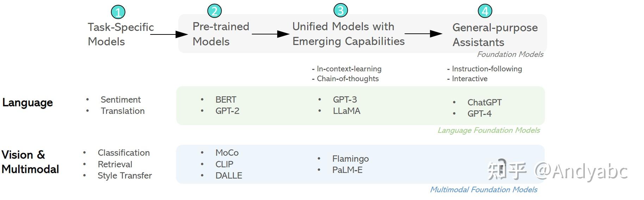Click the Vision & Multimodal row label

tap(30, 162)
